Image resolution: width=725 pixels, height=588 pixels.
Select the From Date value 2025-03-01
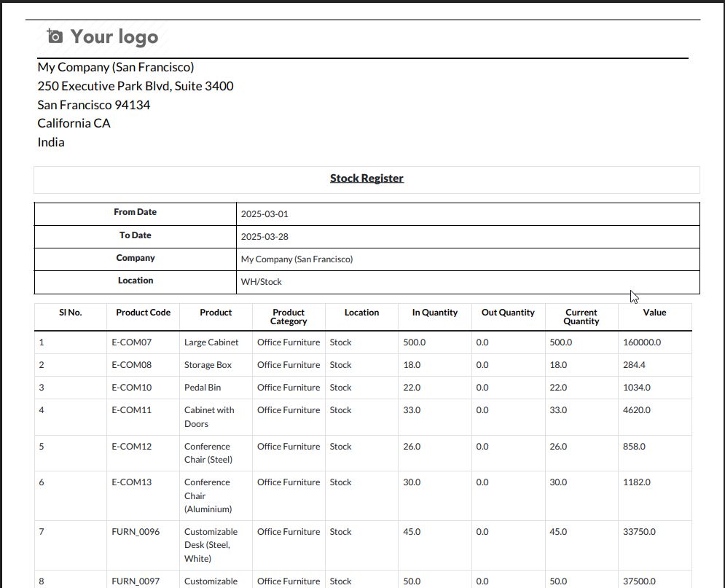tap(264, 214)
